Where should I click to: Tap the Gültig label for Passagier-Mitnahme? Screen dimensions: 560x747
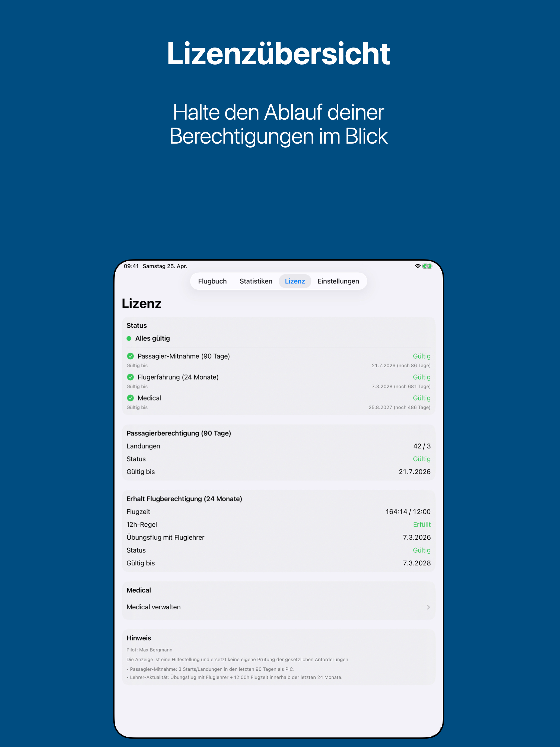tap(422, 356)
